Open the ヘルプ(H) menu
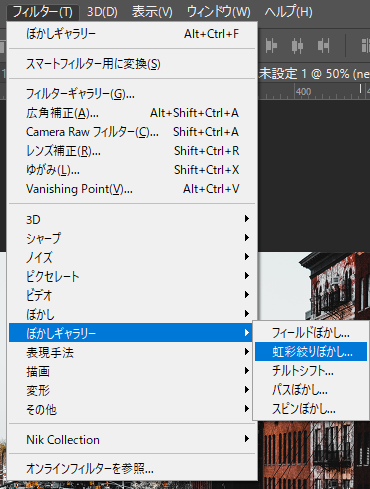This screenshot has width=370, height=489. 288,12
